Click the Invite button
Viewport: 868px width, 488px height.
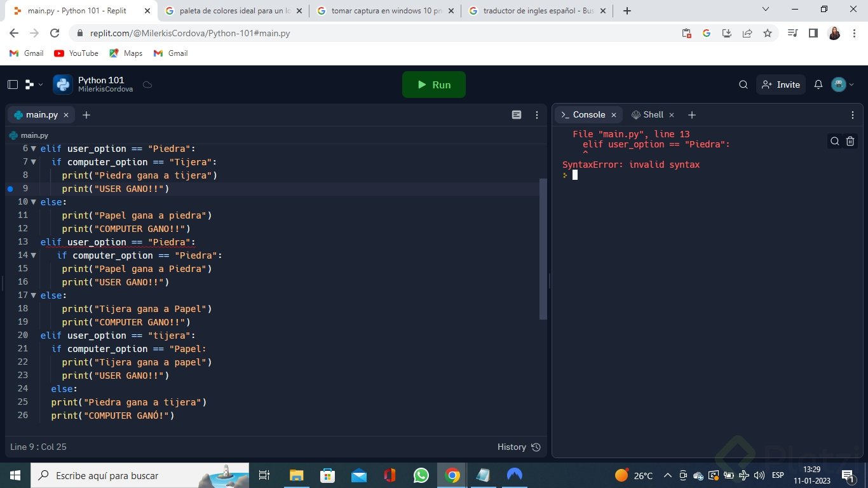click(x=781, y=85)
